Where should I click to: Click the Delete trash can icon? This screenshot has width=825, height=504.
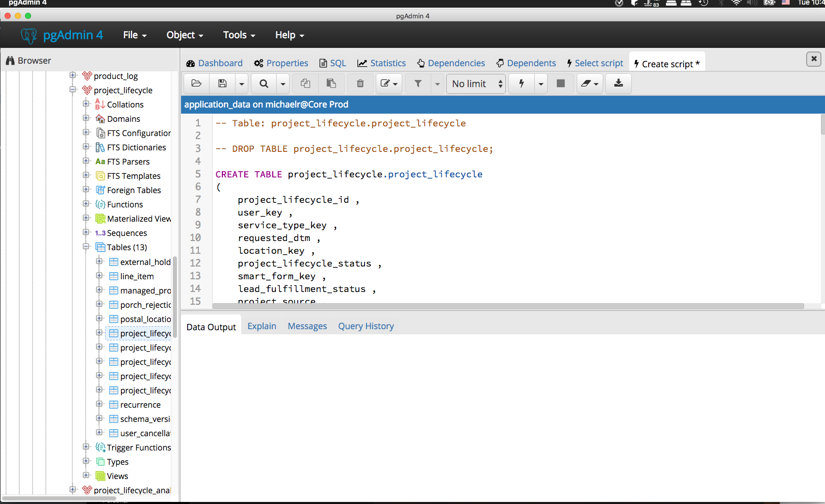360,84
